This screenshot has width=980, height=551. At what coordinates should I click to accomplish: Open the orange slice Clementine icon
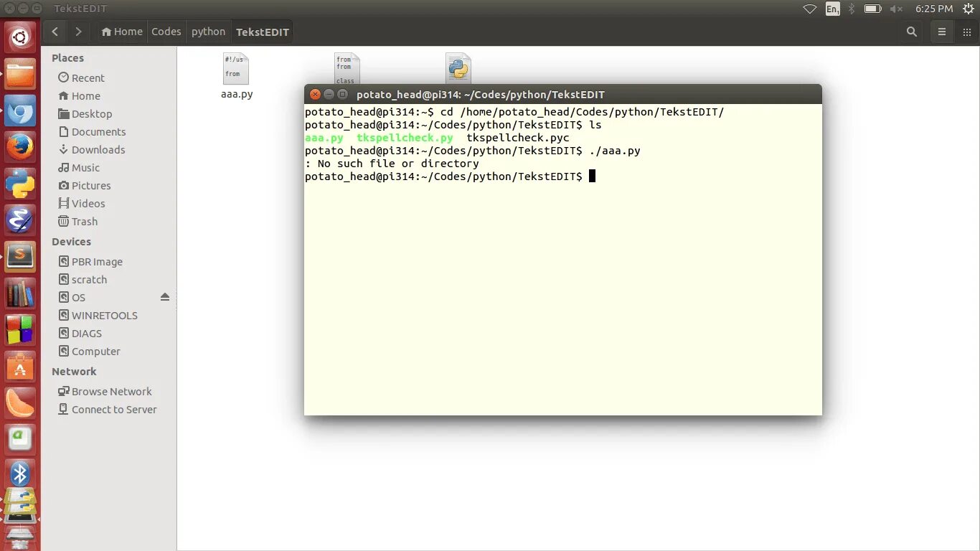[20, 403]
